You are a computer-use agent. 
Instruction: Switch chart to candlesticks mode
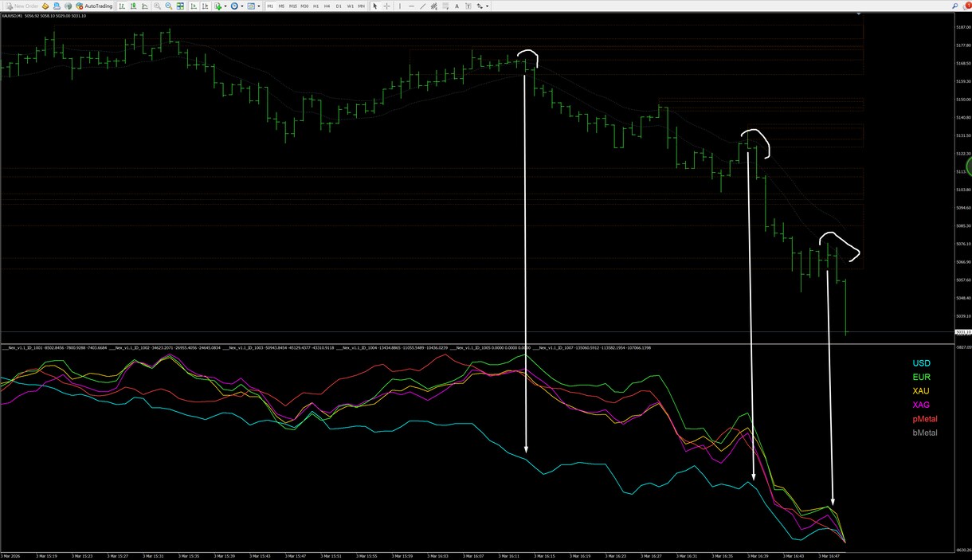[133, 6]
